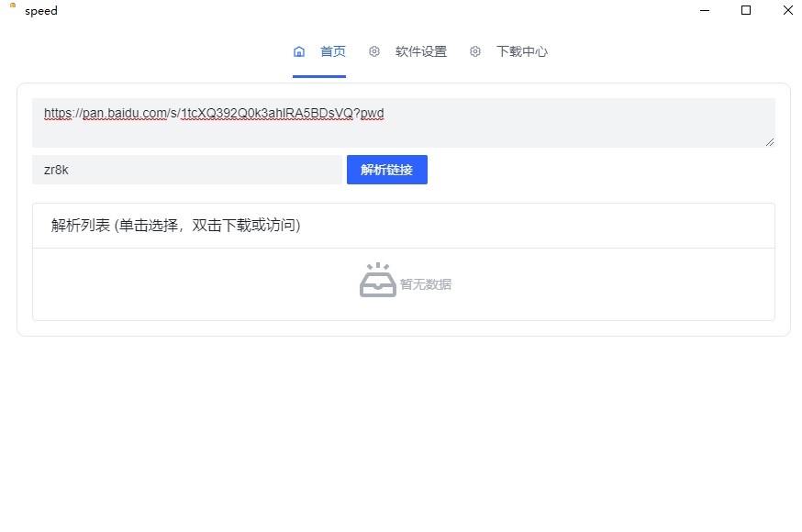Click the speed title in the titlebar
802x532 pixels.
[40, 11]
